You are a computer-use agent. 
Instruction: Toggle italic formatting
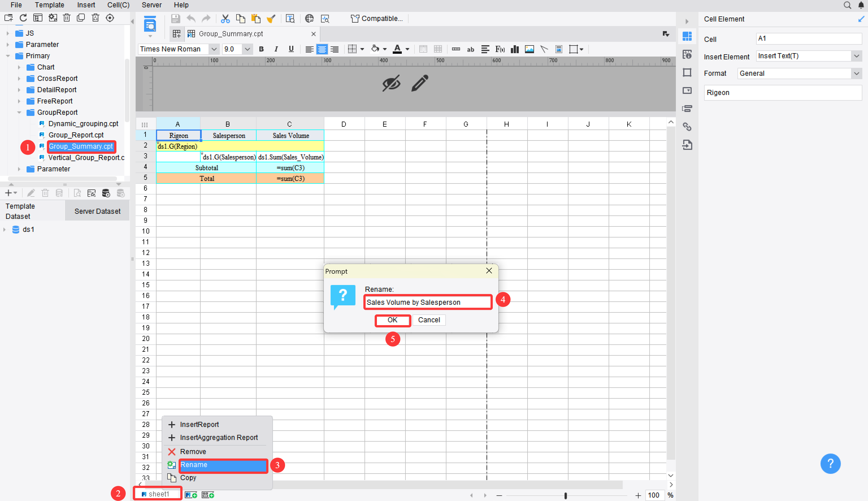276,49
